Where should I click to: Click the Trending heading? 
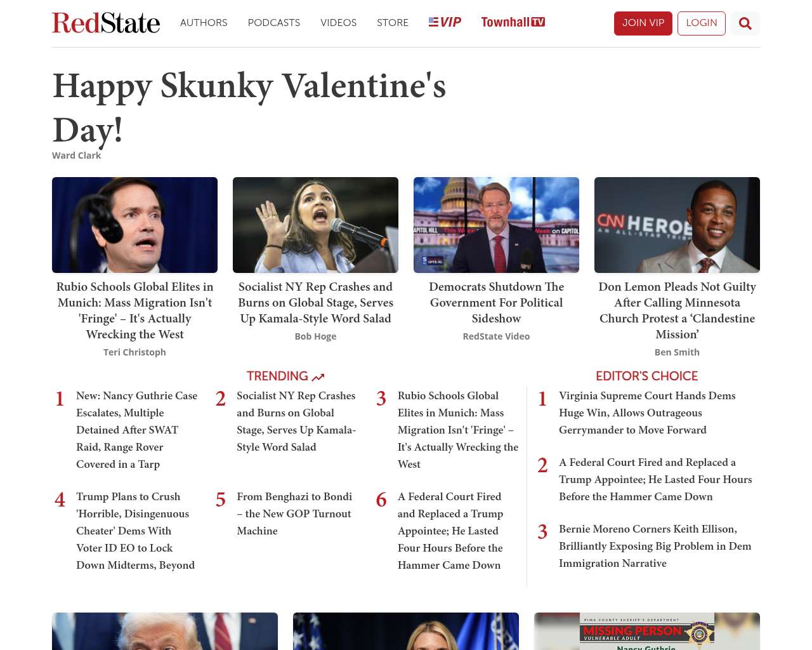(x=285, y=376)
